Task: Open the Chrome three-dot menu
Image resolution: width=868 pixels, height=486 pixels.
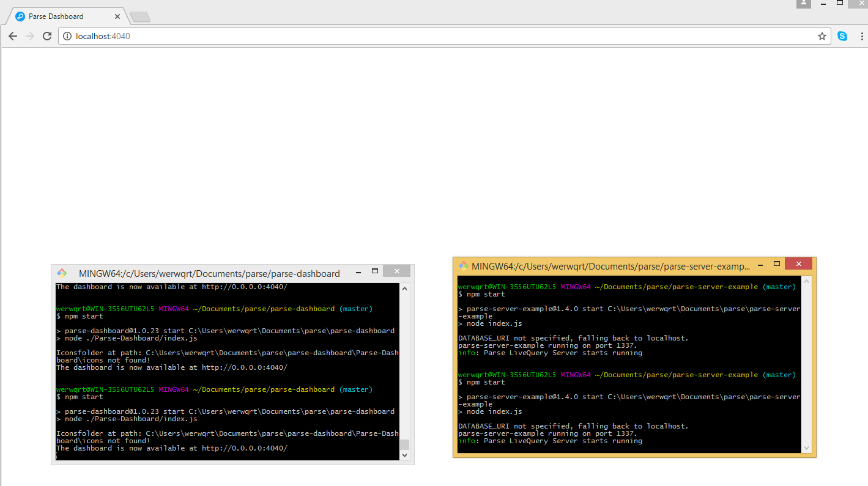Action: [861, 36]
